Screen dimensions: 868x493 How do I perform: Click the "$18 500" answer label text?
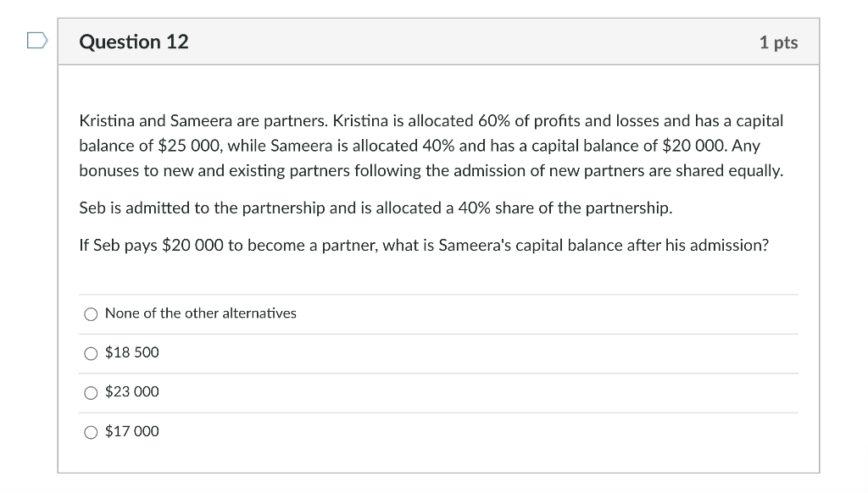pyautogui.click(x=131, y=352)
